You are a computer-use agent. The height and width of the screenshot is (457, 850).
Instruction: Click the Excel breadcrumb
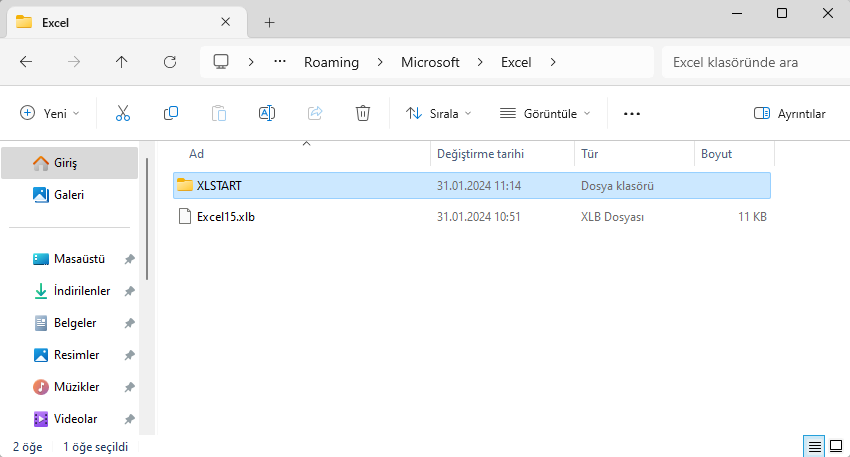coord(516,62)
